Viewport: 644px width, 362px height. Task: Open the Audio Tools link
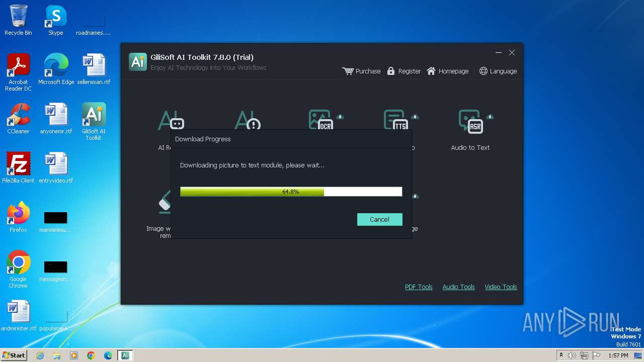pyautogui.click(x=458, y=287)
